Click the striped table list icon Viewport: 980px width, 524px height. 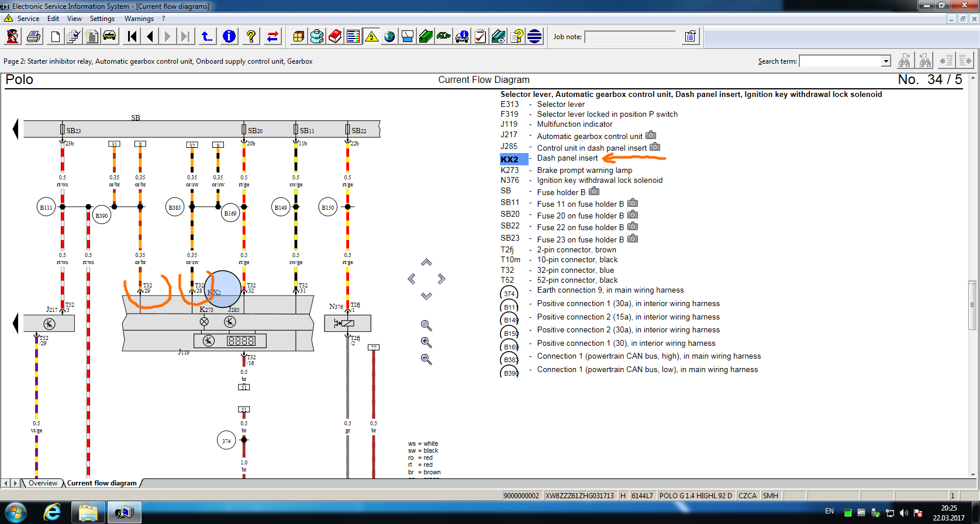[353, 37]
